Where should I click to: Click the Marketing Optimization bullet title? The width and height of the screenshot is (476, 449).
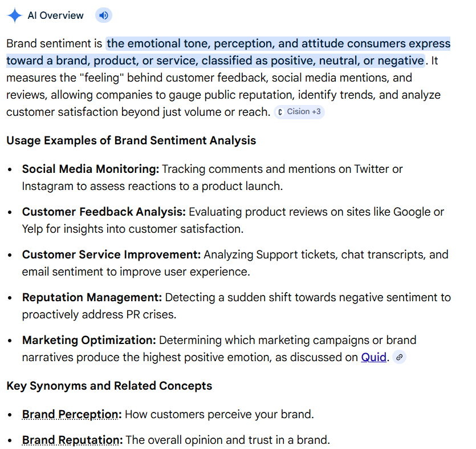click(89, 340)
